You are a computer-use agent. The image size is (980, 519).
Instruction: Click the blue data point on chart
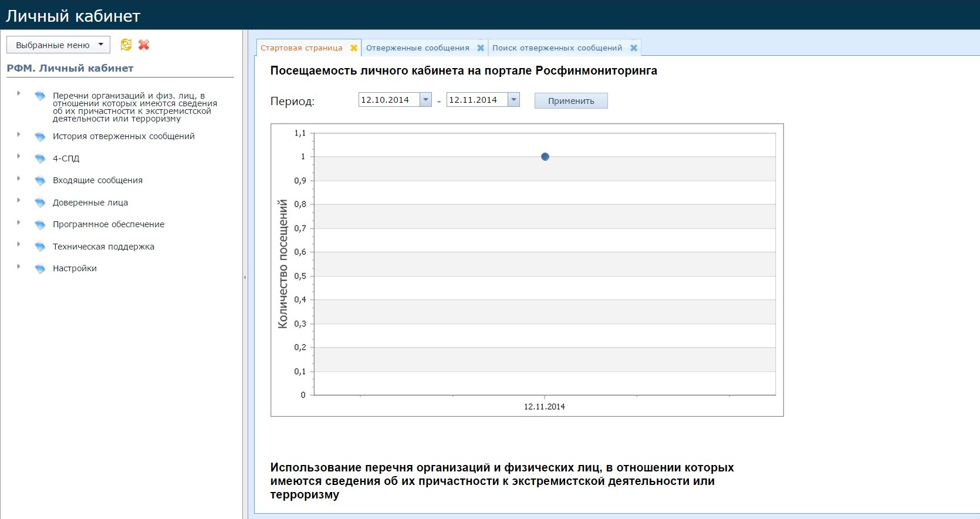(545, 157)
